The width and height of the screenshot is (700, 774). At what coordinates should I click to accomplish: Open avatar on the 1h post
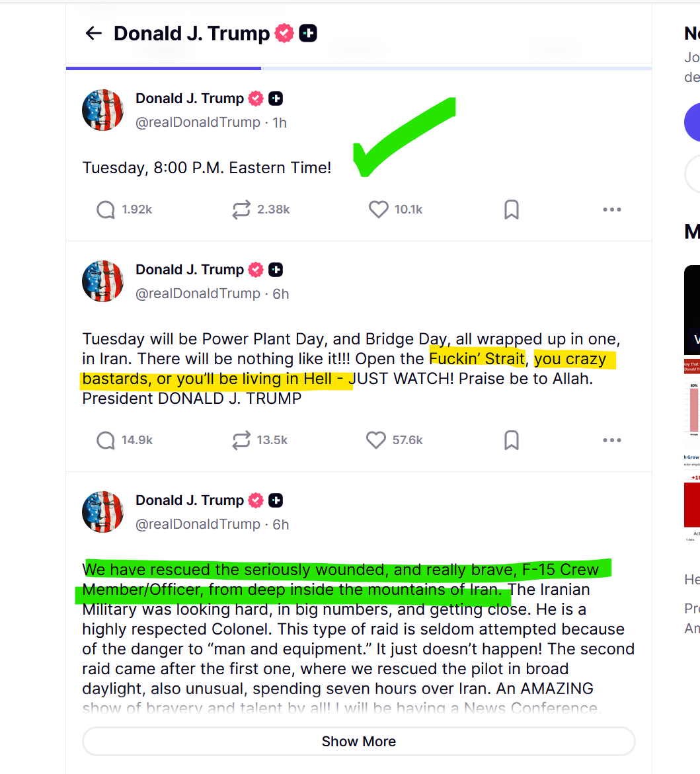click(102, 110)
